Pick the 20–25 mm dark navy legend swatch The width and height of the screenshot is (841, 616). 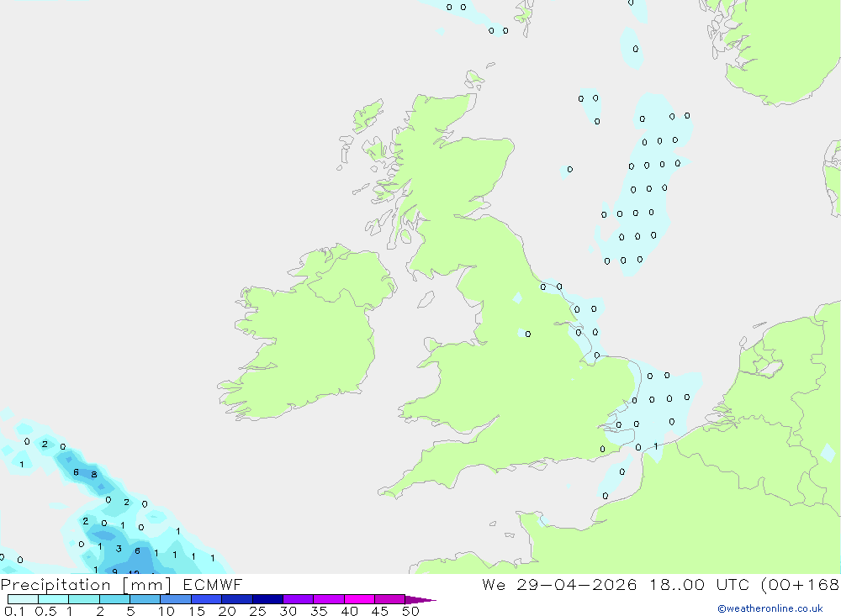click(236, 599)
